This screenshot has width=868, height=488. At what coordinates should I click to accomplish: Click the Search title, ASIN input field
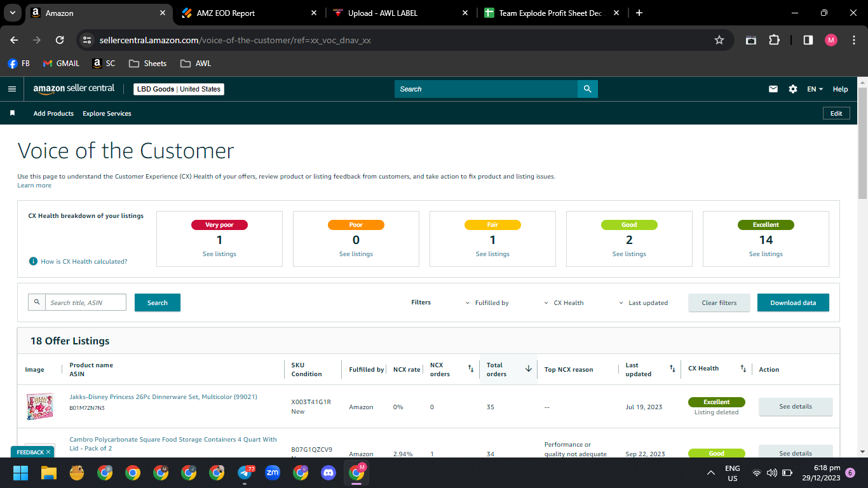tap(85, 302)
